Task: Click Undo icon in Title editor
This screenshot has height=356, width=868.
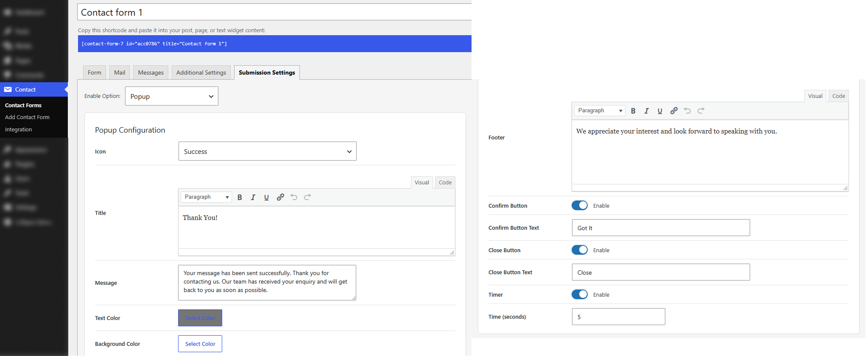Action: 294,197
